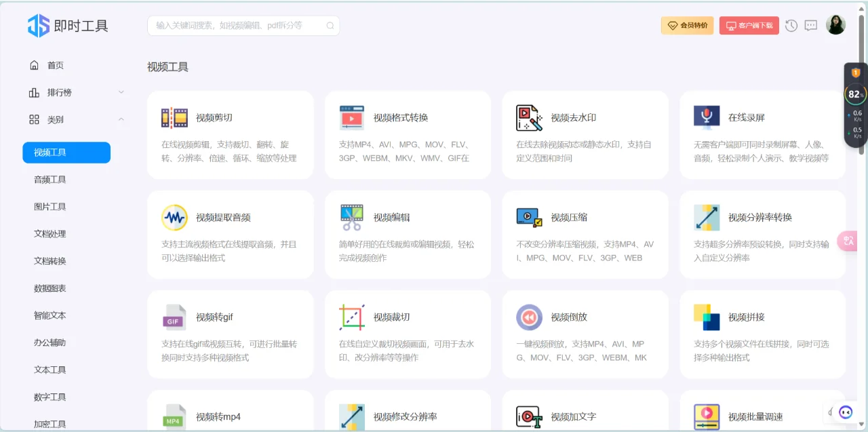Open the 视频压缩 title link
The width and height of the screenshot is (868, 432).
(x=569, y=217)
